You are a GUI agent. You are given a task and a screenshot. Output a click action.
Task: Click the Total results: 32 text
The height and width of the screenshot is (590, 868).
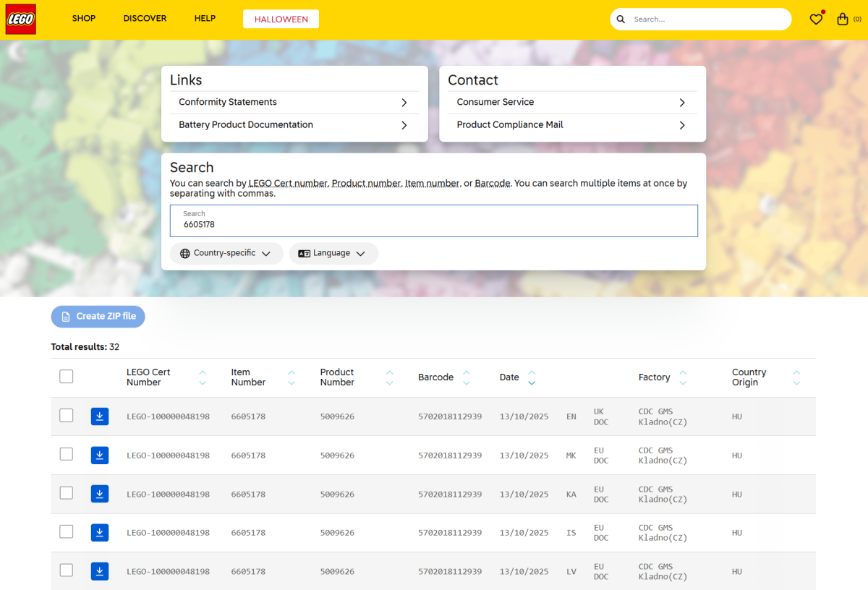(85, 347)
